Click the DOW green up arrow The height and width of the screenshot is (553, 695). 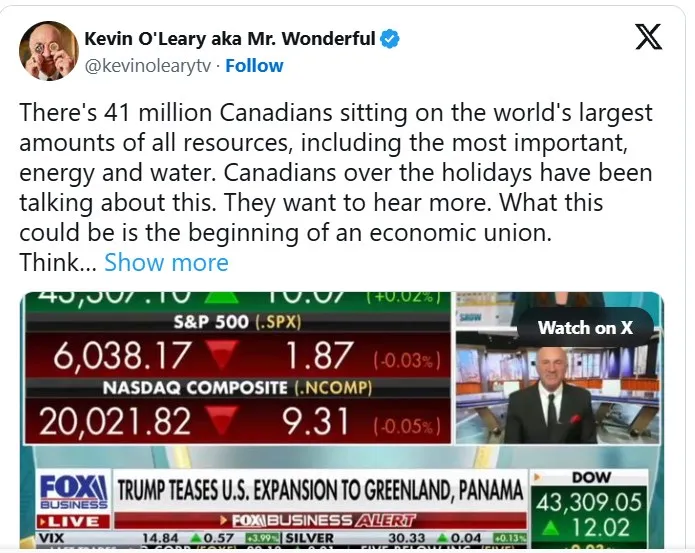[x=563, y=525]
